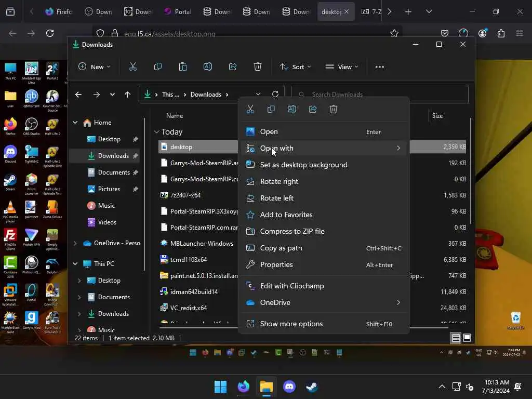Show hidden system tray icons
Viewport: 532px width, 399px height.
point(442,387)
